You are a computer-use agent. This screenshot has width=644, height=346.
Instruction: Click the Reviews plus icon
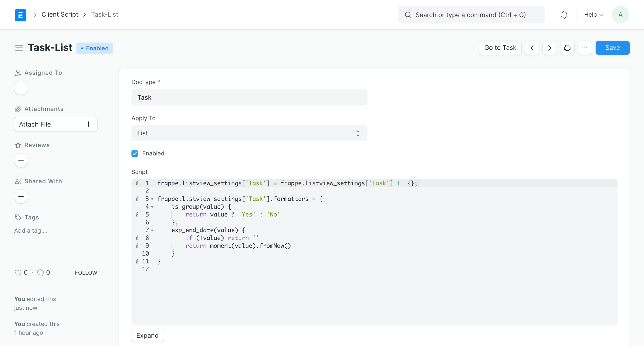click(21, 160)
